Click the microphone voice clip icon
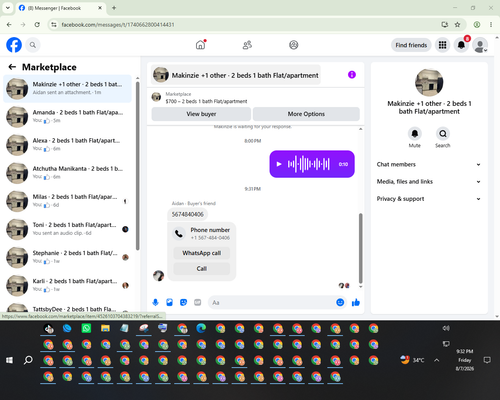Image resolution: width=500 pixels, height=400 pixels. pyautogui.click(x=155, y=302)
